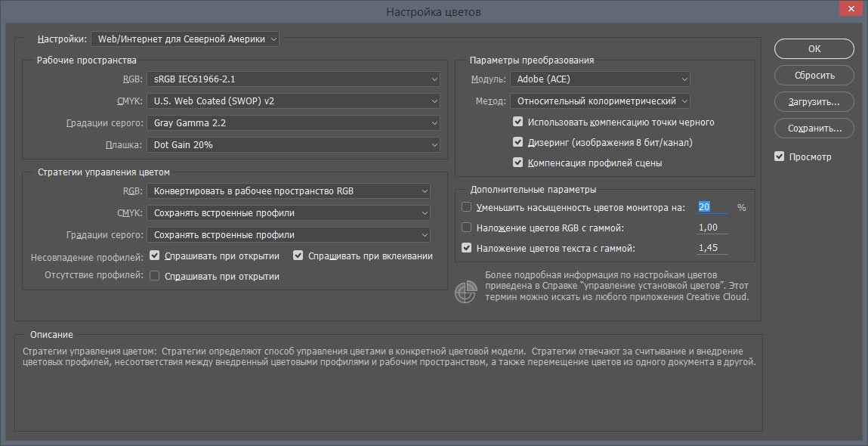
Task: Click the Дополнительные параметры section heading
Action: (x=533, y=190)
